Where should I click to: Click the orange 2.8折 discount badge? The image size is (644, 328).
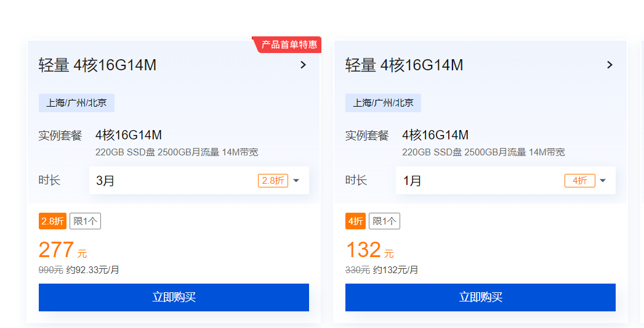tap(52, 221)
